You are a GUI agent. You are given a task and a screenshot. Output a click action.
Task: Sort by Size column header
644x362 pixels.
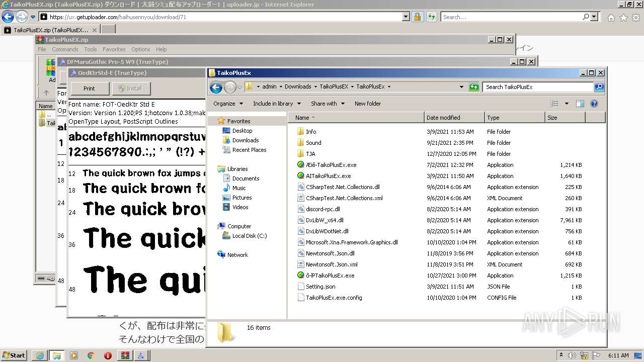tap(565, 118)
